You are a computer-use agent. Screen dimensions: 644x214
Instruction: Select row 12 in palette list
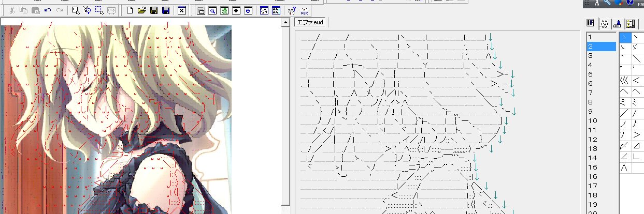[x=601, y=139]
